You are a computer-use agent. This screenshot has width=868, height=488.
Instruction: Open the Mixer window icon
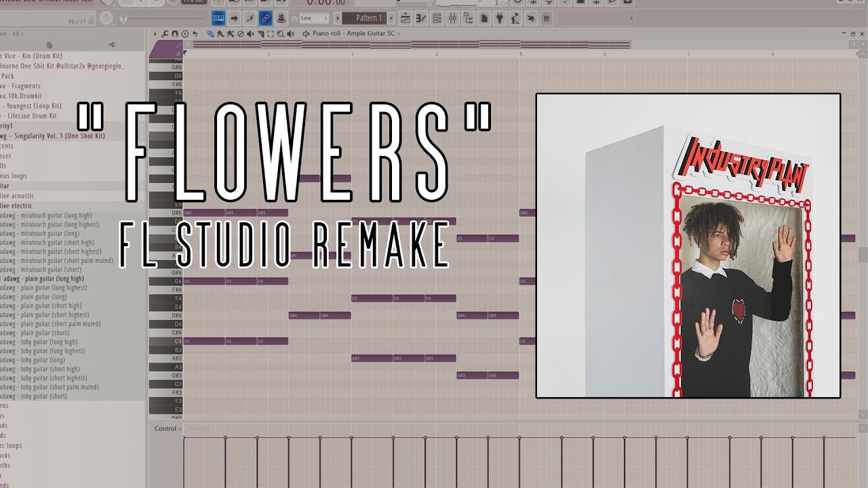pos(452,18)
